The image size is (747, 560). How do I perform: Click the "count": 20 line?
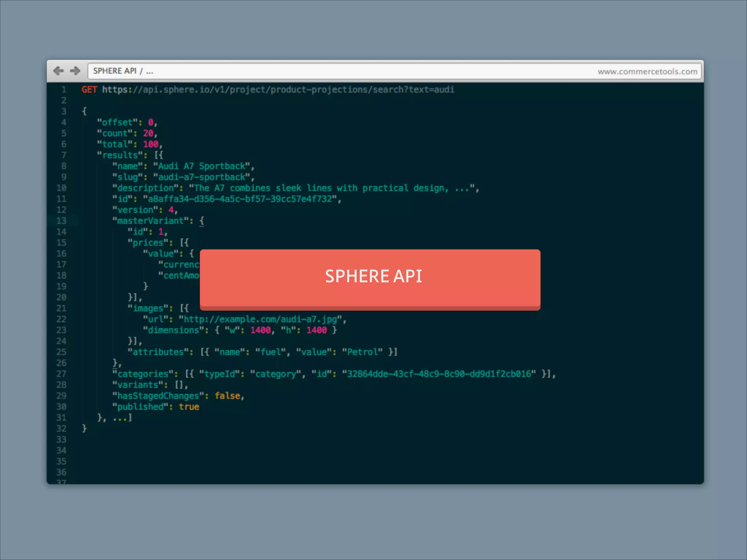click(127, 133)
